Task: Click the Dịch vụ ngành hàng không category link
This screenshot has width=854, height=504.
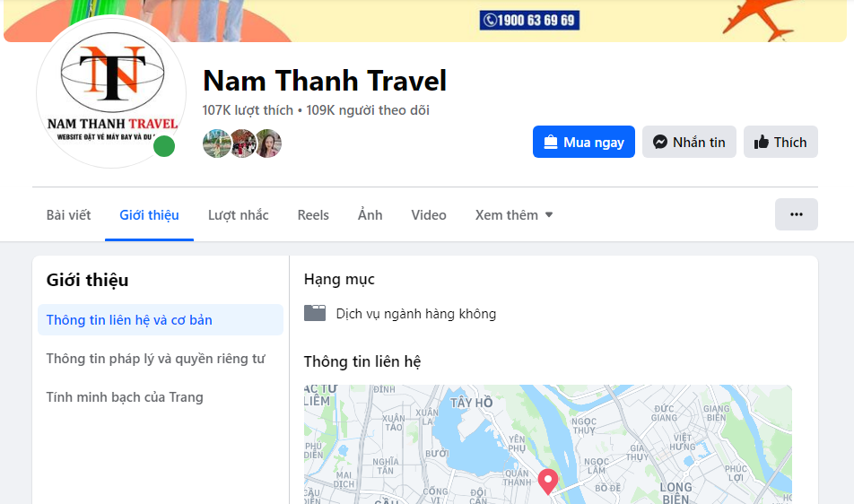Action: 416,314
